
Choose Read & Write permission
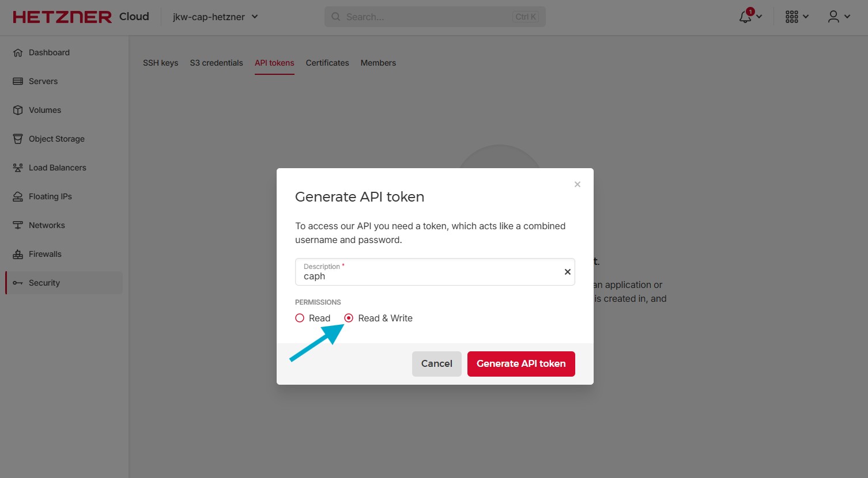349,317
